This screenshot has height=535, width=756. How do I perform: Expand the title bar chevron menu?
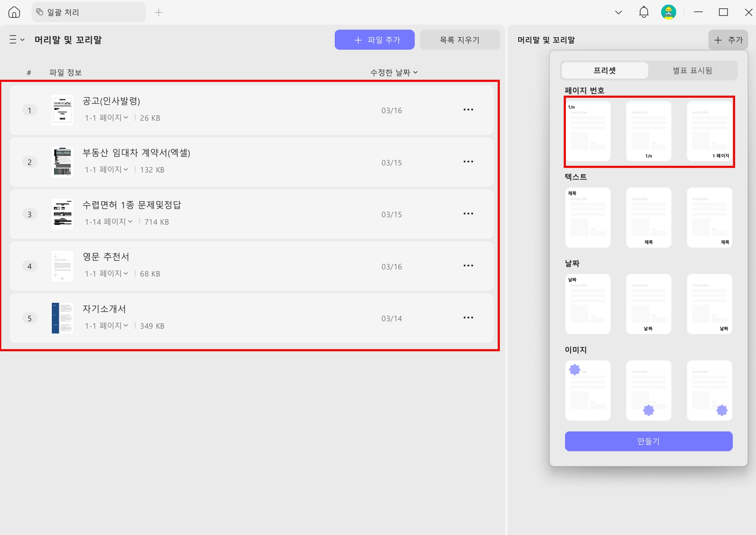tap(619, 13)
